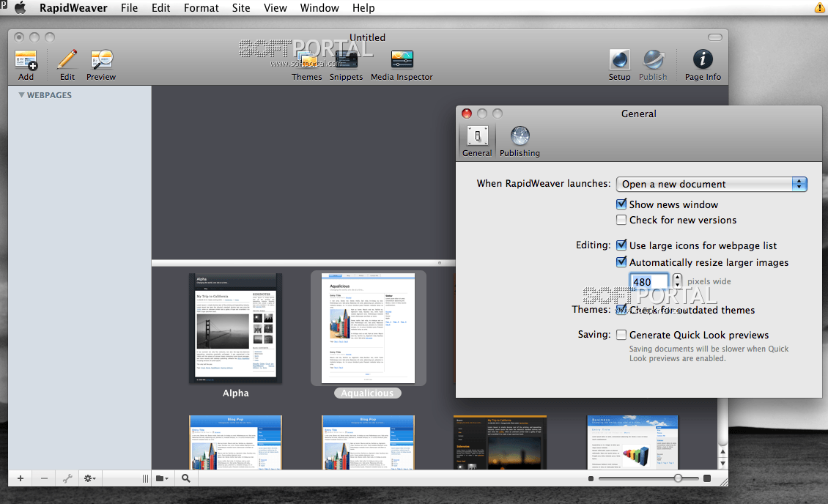Select the Aqualicious theme thumbnail

click(x=368, y=327)
